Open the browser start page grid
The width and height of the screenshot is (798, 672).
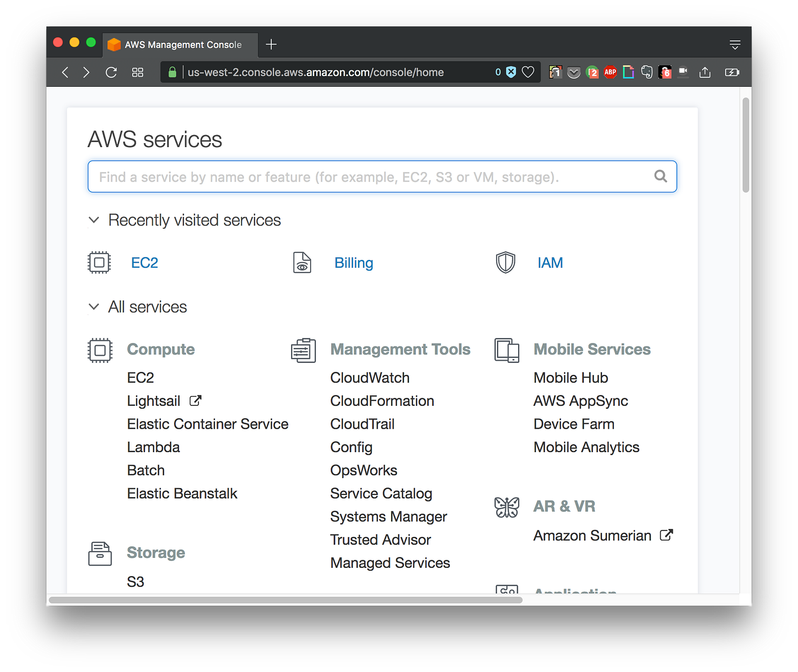click(138, 72)
